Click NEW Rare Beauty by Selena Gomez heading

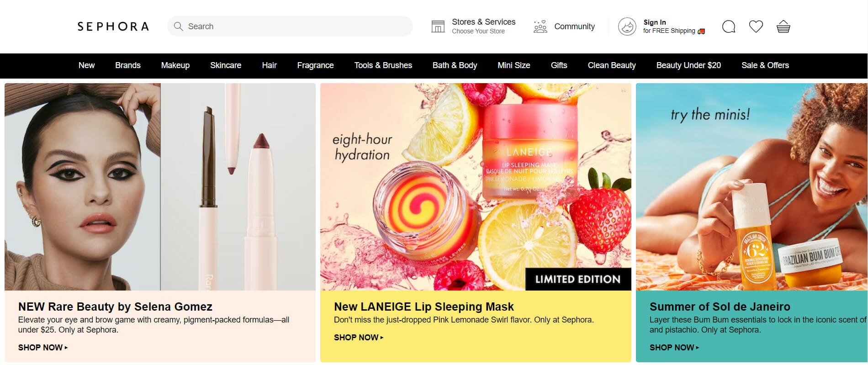click(115, 307)
